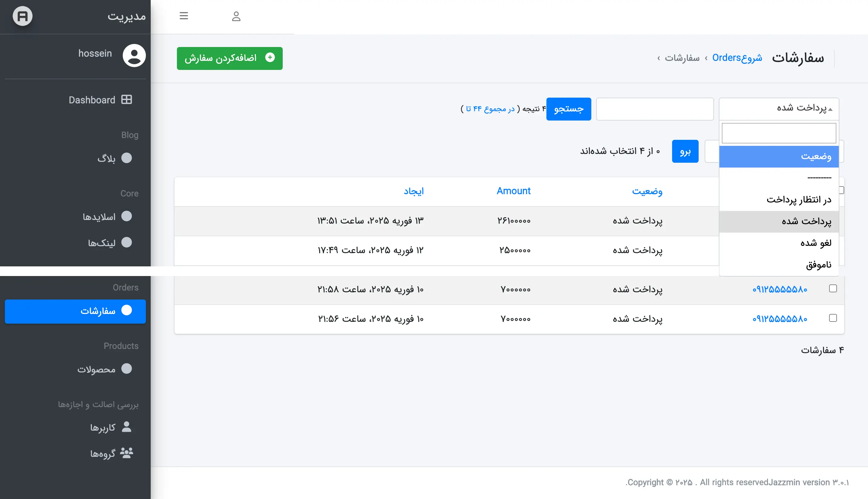Screen dimensions: 868x499
Task: Open phone link in ۲۱:۵۶ order row
Action: (780, 319)
